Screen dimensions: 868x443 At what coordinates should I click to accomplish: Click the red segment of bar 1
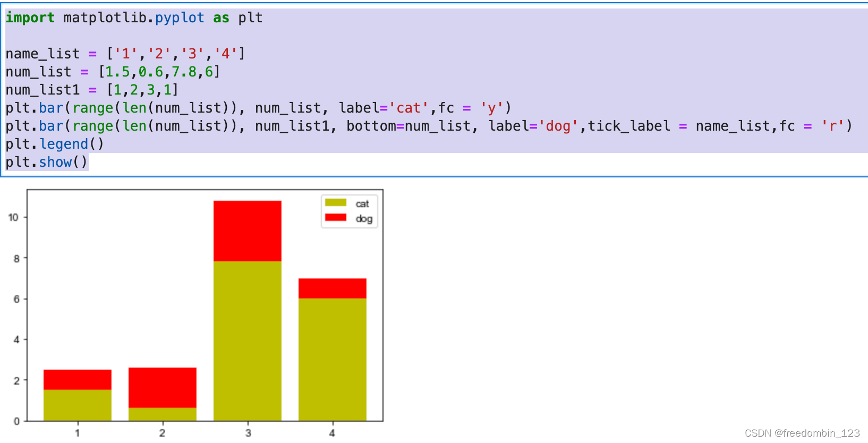point(78,380)
